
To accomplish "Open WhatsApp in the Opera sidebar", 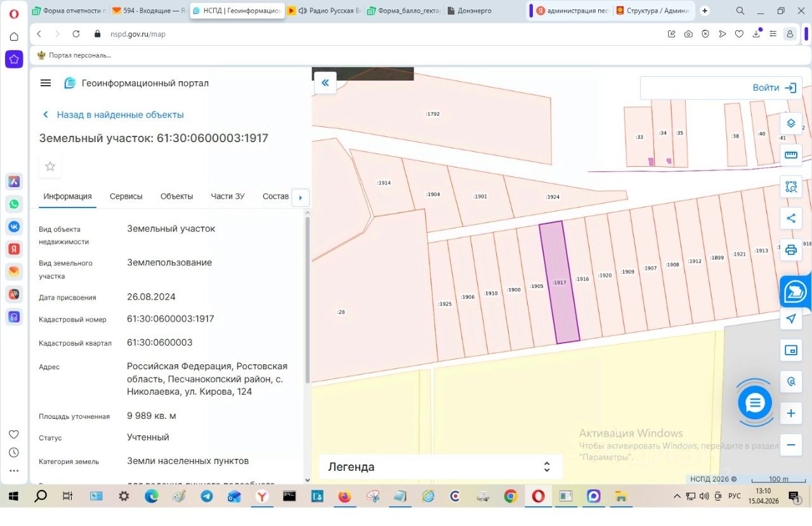I will pyautogui.click(x=14, y=204).
